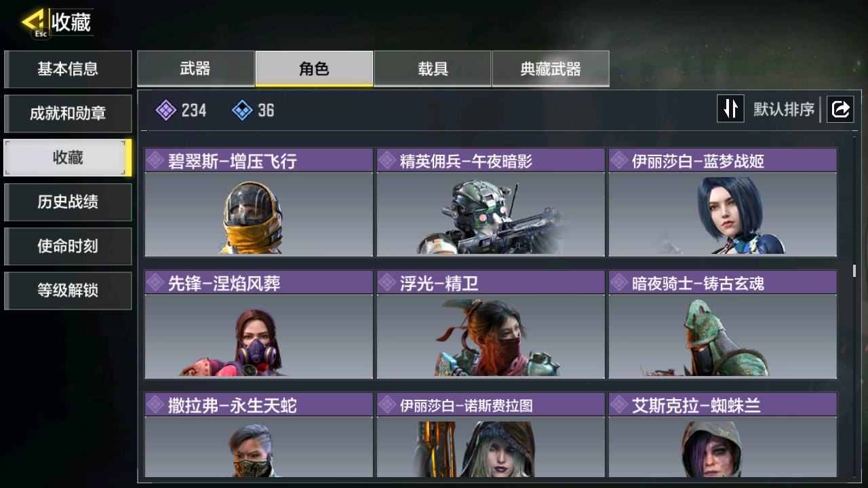The width and height of the screenshot is (868, 488).
Task: Open 基本信息 in the sidebar
Action: coord(68,69)
